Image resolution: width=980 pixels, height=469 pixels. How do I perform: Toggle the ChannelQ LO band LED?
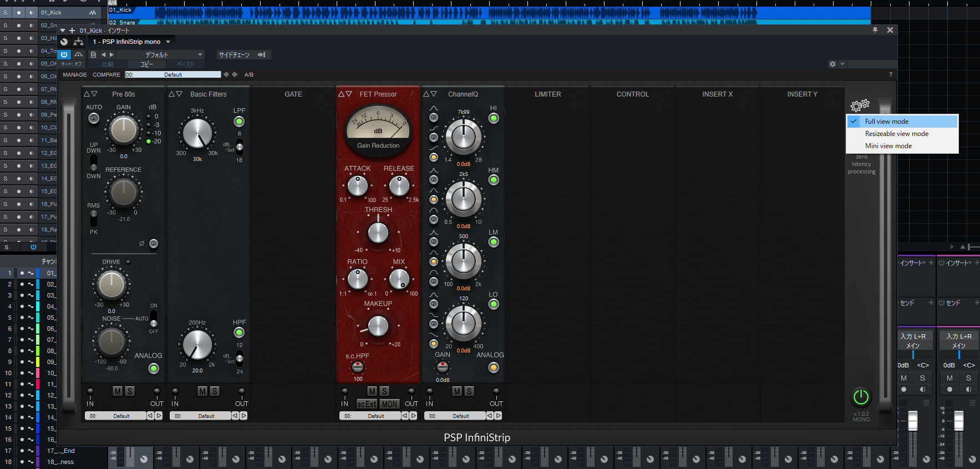click(494, 305)
